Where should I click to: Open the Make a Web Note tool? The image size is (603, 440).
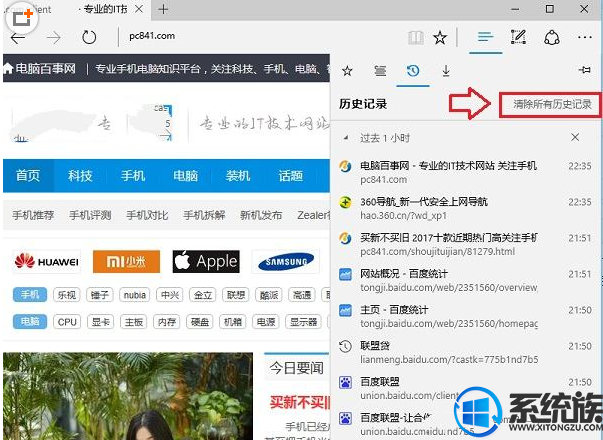pos(518,37)
